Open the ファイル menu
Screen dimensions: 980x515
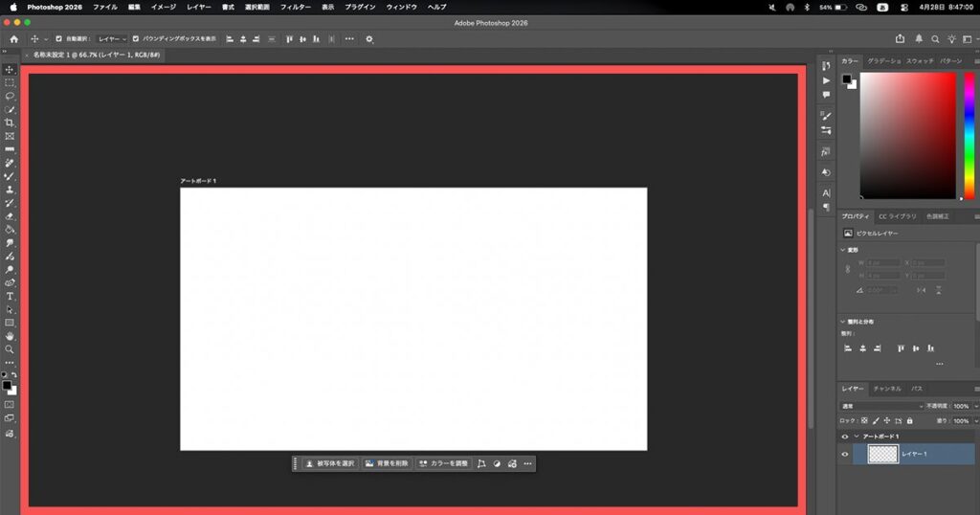[105, 7]
